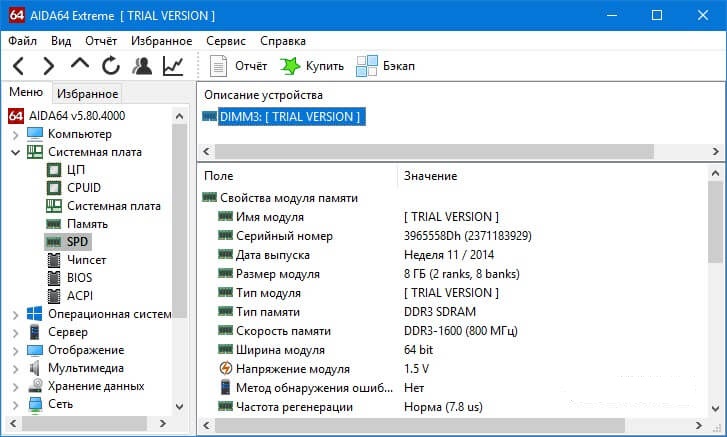Click the Мультимедиа speaker icon
Screen dimensions: 727x437
(x=35, y=368)
